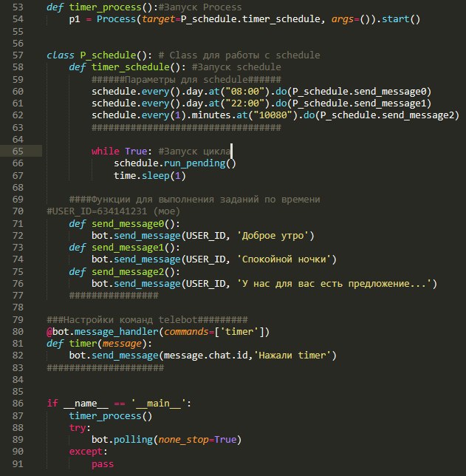Click the 'polling' method on line 89
The height and width of the screenshot is (476, 466).
[133, 440]
